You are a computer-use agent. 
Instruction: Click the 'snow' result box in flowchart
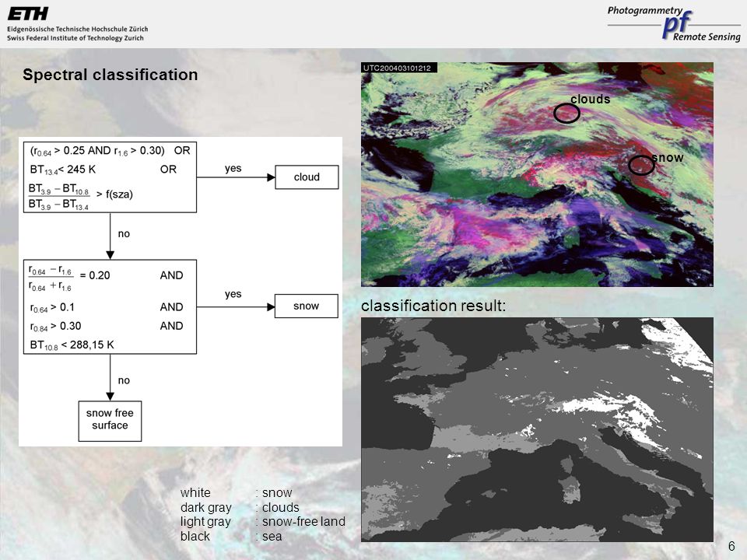307,306
